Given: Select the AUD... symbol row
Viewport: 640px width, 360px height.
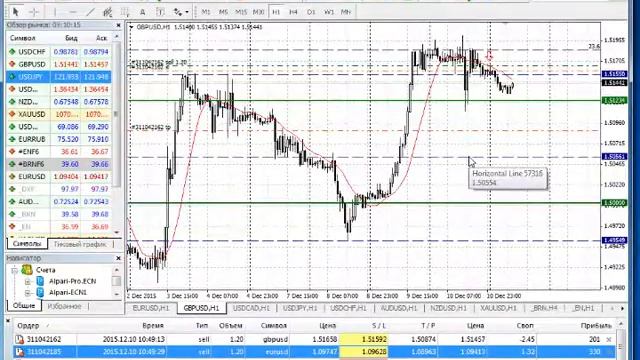Looking at the screenshot, I should coord(59,202).
